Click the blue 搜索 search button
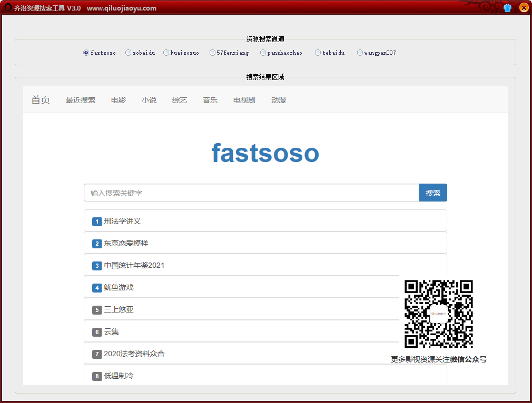 pos(433,193)
